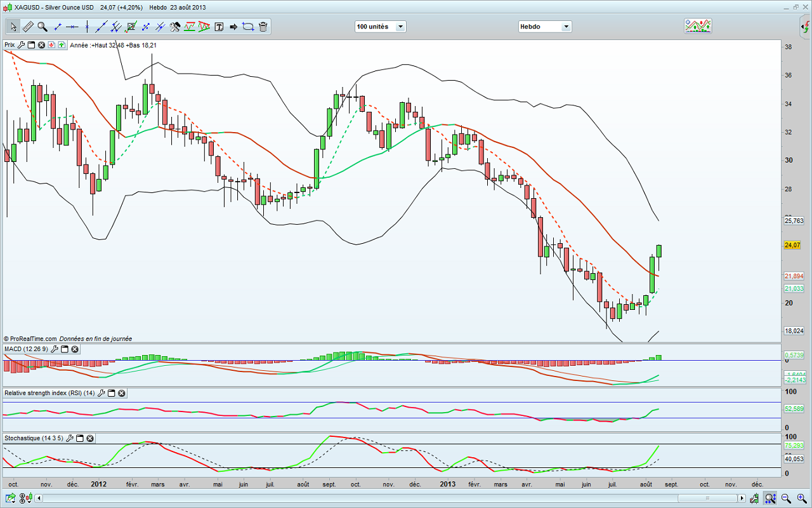Image resolution: width=812 pixels, height=508 pixels.
Task: Expand the Hebdo timeframe dropdown
Action: [545, 27]
